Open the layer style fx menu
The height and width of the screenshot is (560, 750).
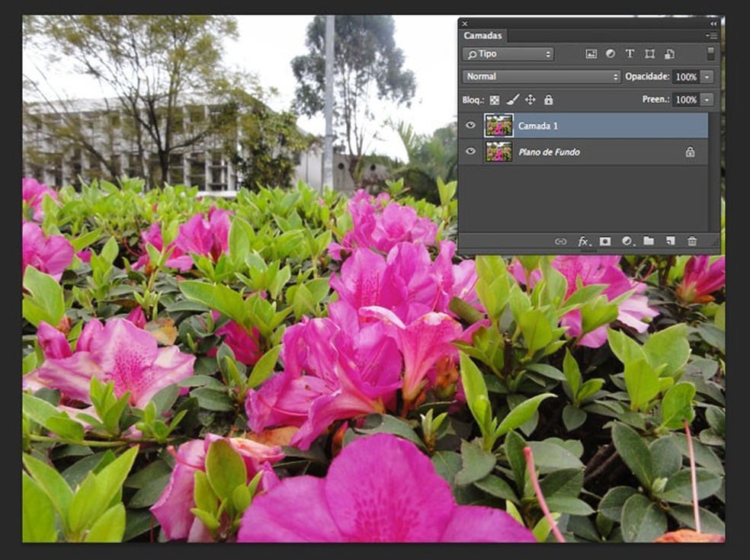point(583,242)
